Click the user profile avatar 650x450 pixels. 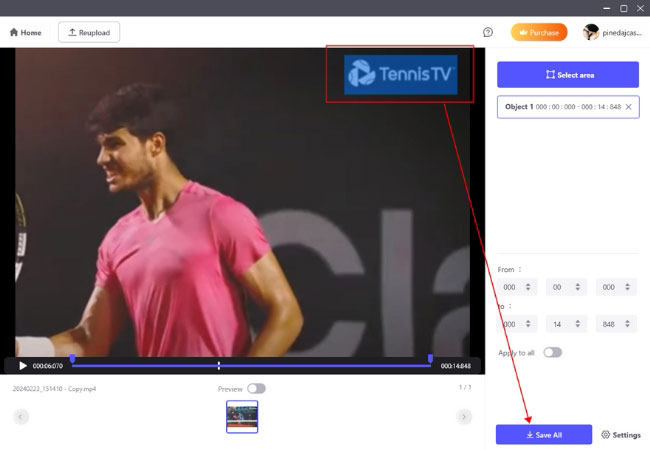[591, 32]
